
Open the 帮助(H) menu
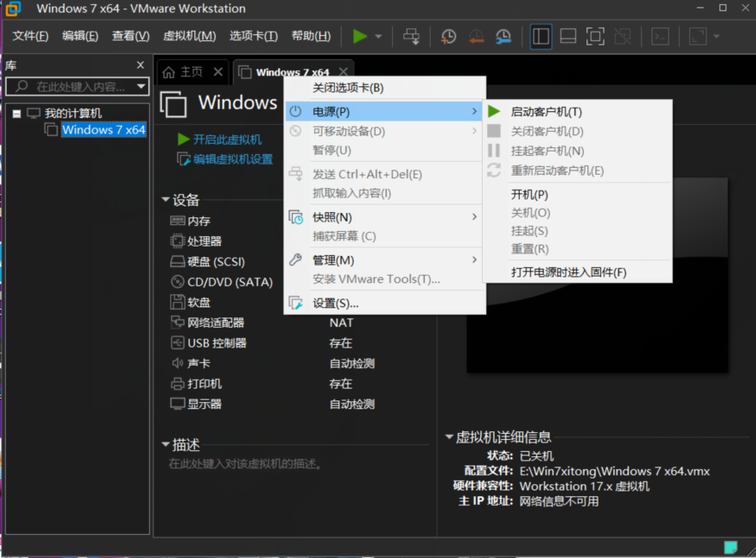311,36
